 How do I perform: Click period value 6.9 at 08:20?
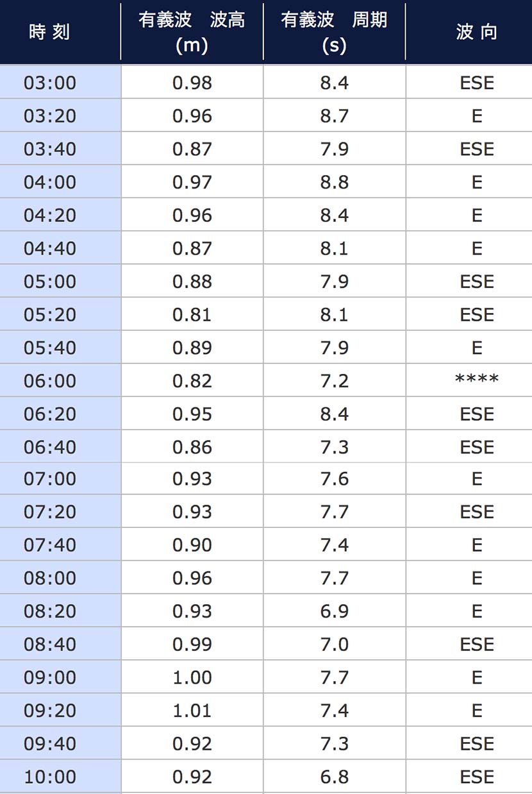(335, 611)
